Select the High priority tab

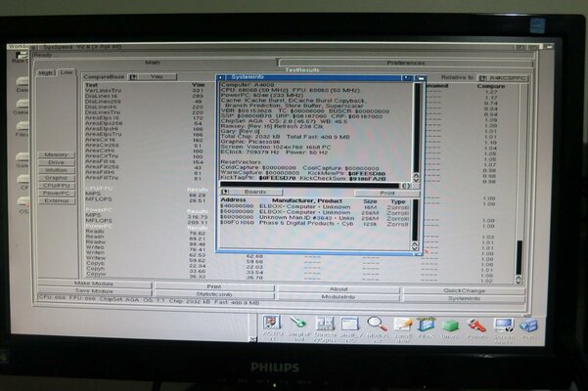click(x=45, y=72)
